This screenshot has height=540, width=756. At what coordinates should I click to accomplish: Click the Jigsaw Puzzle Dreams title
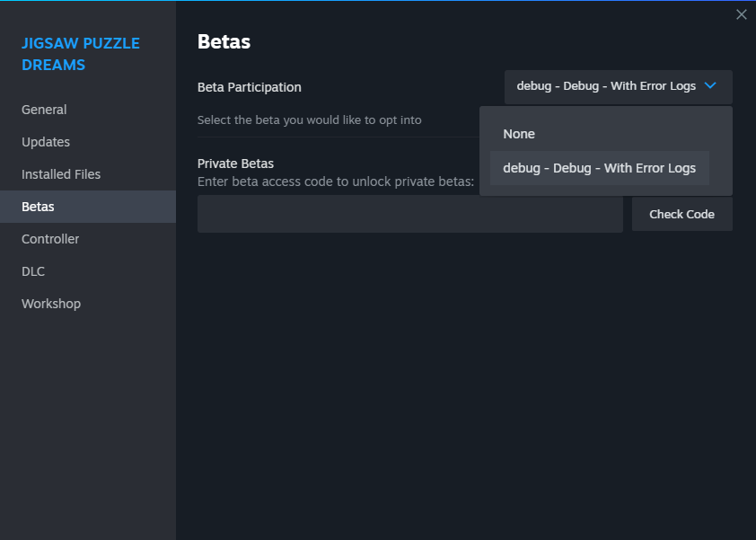pyautogui.click(x=81, y=54)
